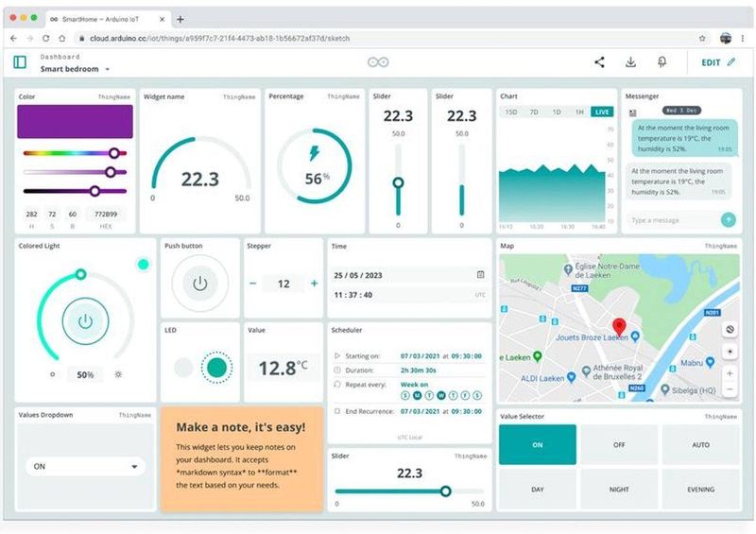756x534 pixels.
Task: Click the send message button in Messenger
Action: [728, 219]
